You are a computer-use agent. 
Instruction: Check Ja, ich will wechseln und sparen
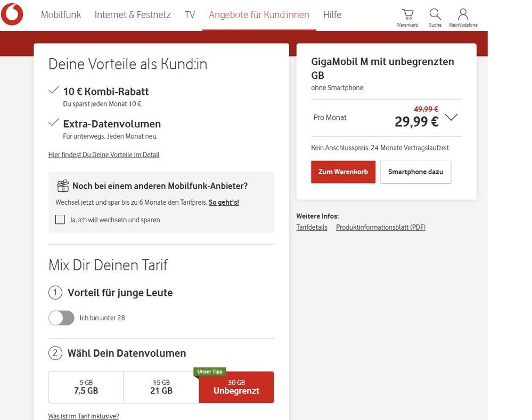60,219
